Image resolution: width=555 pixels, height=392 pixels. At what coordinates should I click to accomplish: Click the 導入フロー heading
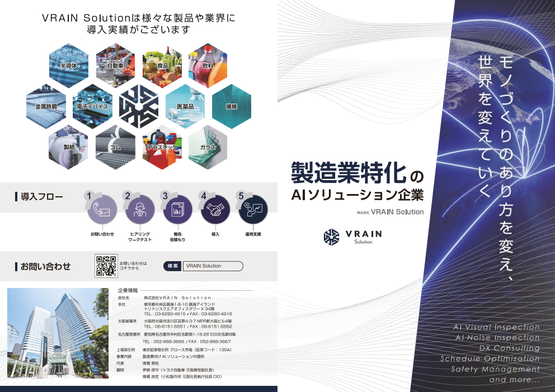(41, 197)
